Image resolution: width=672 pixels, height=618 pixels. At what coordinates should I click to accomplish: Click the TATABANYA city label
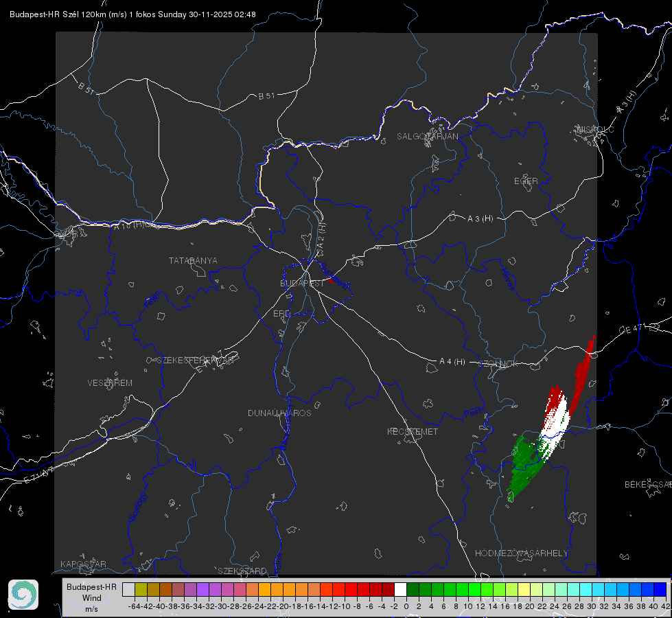coord(193,261)
